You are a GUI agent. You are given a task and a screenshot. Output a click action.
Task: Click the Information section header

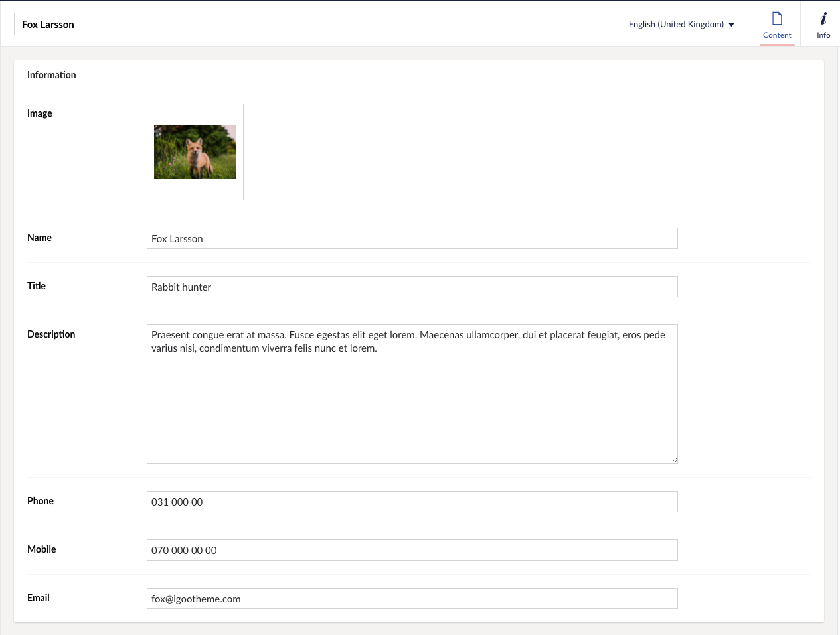pos(52,75)
